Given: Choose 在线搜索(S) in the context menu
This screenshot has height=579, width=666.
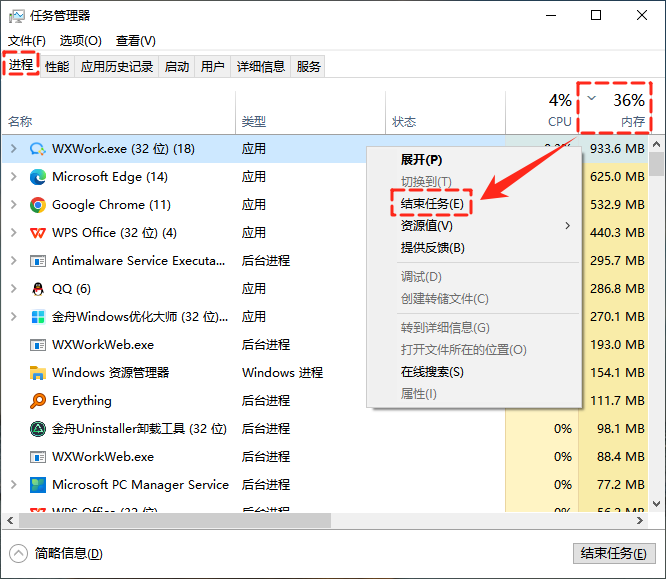Looking at the screenshot, I should (474, 372).
